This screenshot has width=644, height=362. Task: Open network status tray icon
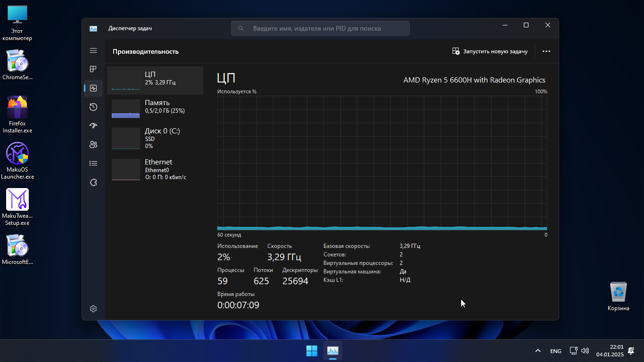pyautogui.click(x=573, y=351)
